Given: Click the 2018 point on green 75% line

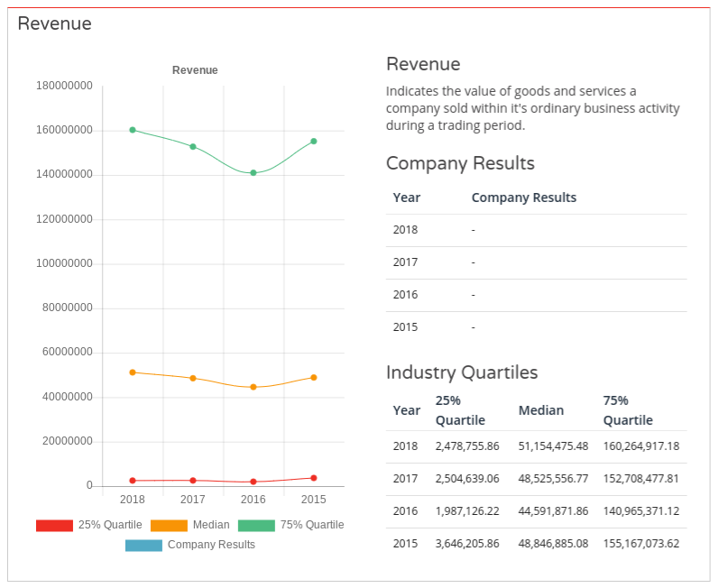Looking at the screenshot, I should [x=133, y=130].
